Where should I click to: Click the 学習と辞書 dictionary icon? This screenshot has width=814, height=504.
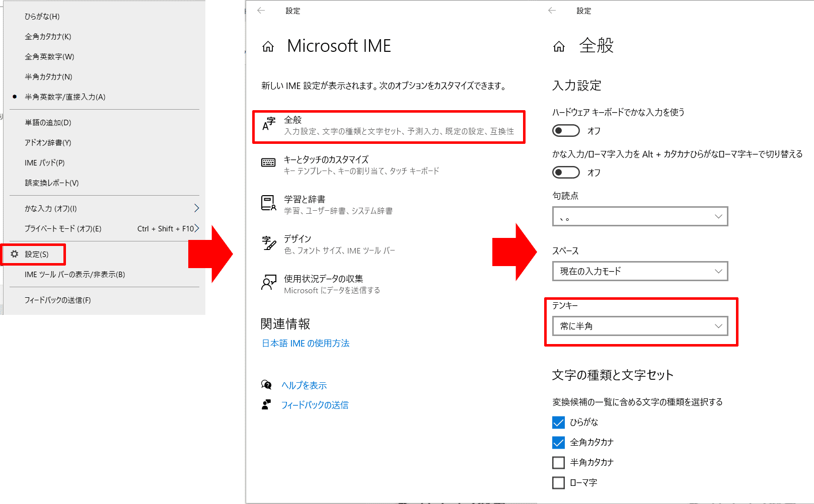point(268,203)
